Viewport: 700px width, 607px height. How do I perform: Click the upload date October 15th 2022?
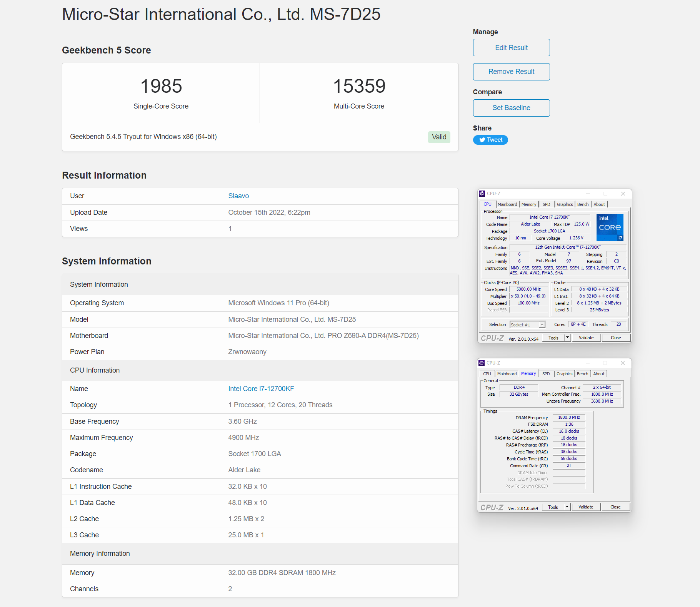point(269,212)
